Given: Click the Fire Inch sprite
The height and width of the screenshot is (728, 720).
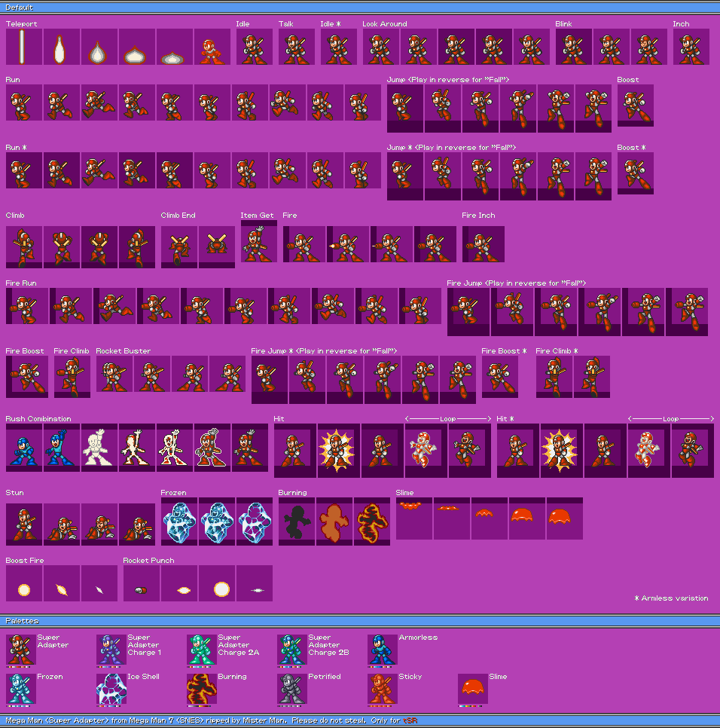Looking at the screenshot, I should [484, 244].
